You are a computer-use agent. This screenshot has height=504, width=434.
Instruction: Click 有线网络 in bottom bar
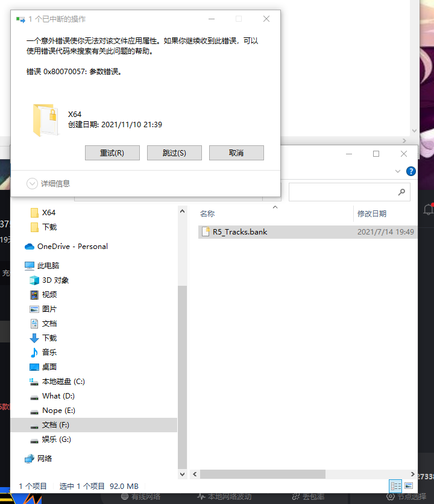coord(141,497)
